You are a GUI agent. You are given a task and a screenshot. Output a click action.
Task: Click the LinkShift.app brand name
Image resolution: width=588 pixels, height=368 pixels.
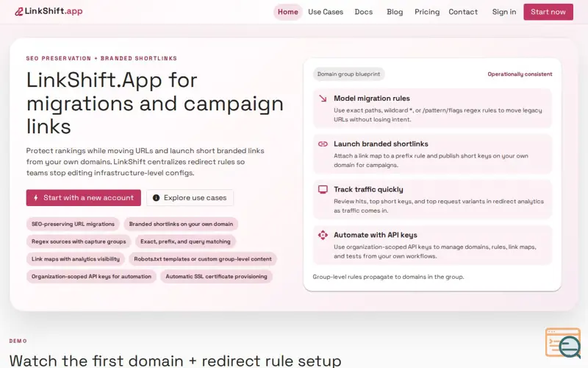pyautogui.click(x=54, y=11)
